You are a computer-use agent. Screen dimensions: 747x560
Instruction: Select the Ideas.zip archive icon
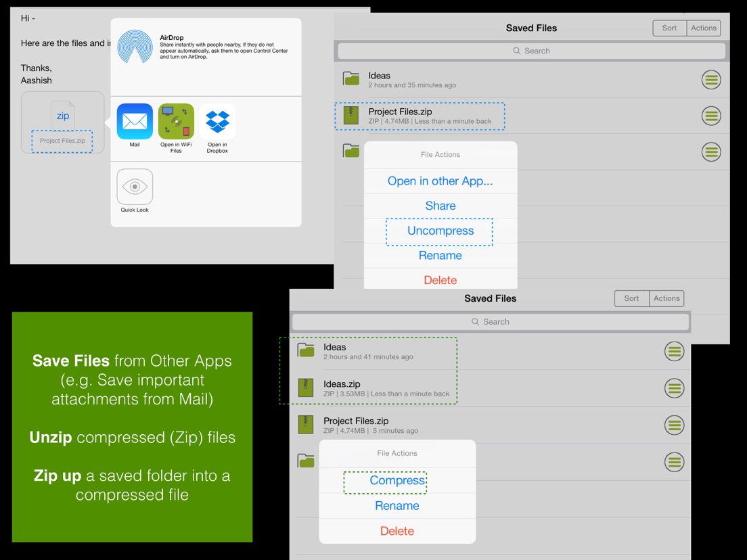[x=305, y=388]
